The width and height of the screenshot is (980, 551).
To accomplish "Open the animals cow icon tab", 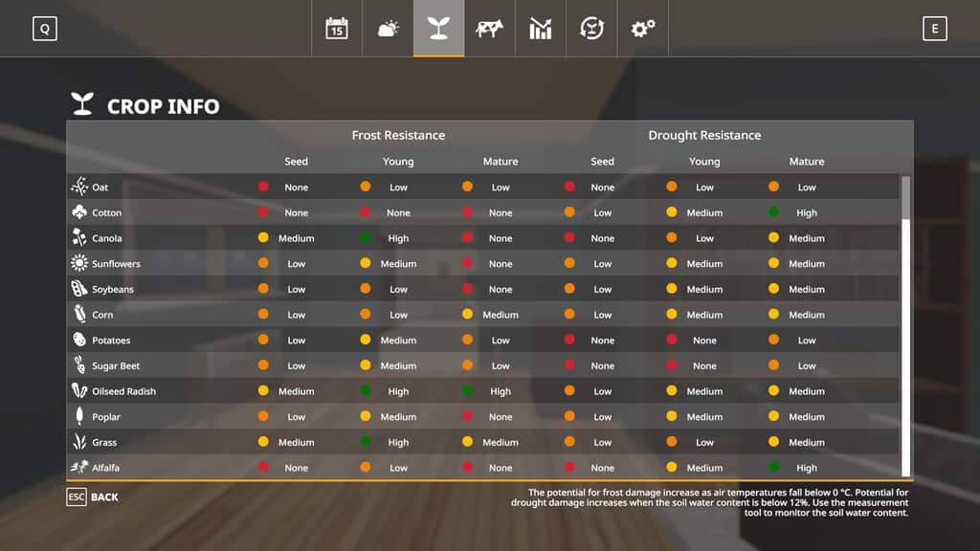I will point(489,29).
